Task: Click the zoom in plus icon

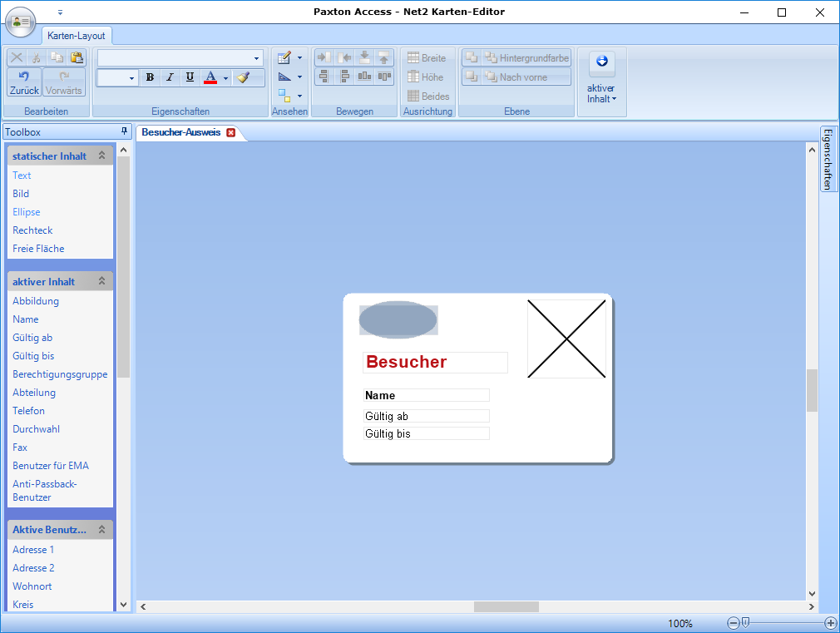Action: (830, 623)
